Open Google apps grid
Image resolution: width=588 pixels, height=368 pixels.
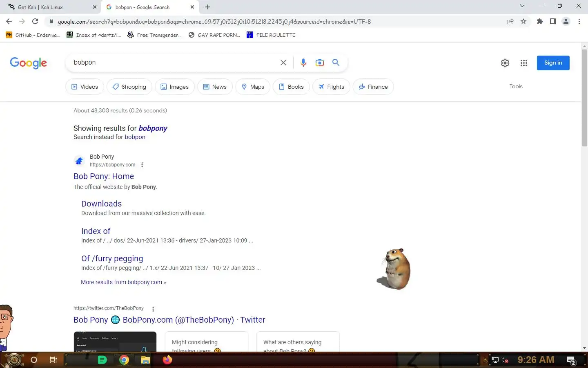tap(524, 63)
